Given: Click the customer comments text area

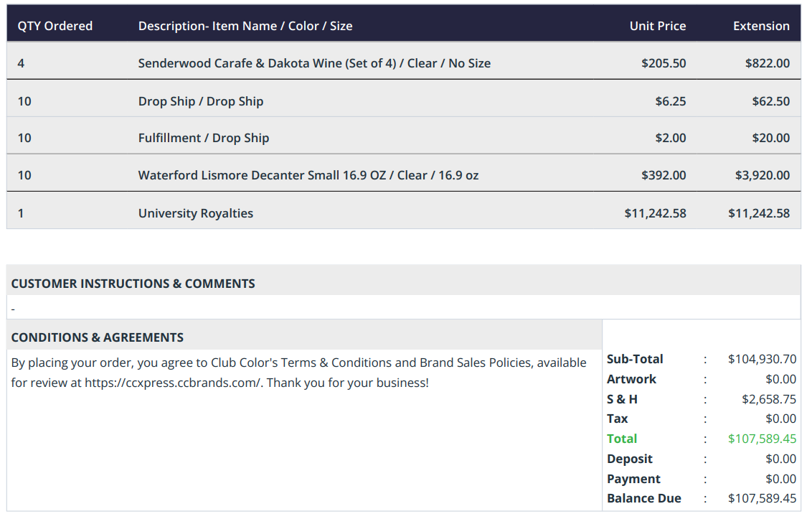Looking at the screenshot, I should tap(403, 309).
